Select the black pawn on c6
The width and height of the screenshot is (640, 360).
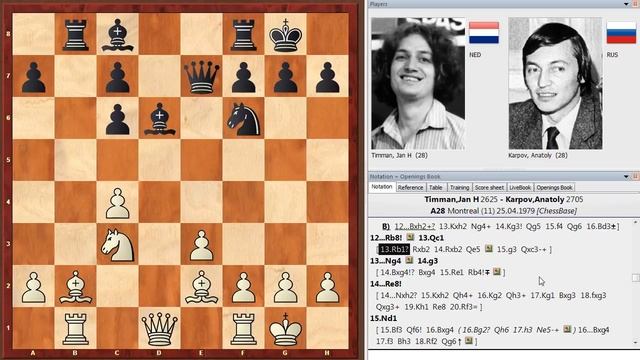click(x=118, y=119)
